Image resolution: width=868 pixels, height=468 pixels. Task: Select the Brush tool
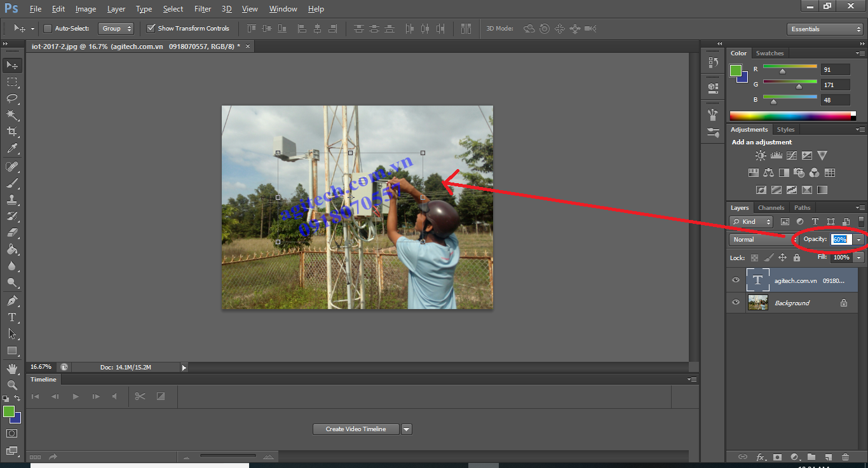pyautogui.click(x=12, y=183)
